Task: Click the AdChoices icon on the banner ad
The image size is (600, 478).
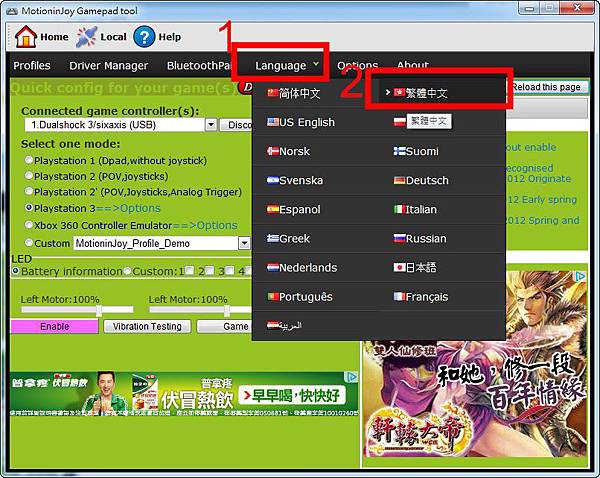Action: 352,377
